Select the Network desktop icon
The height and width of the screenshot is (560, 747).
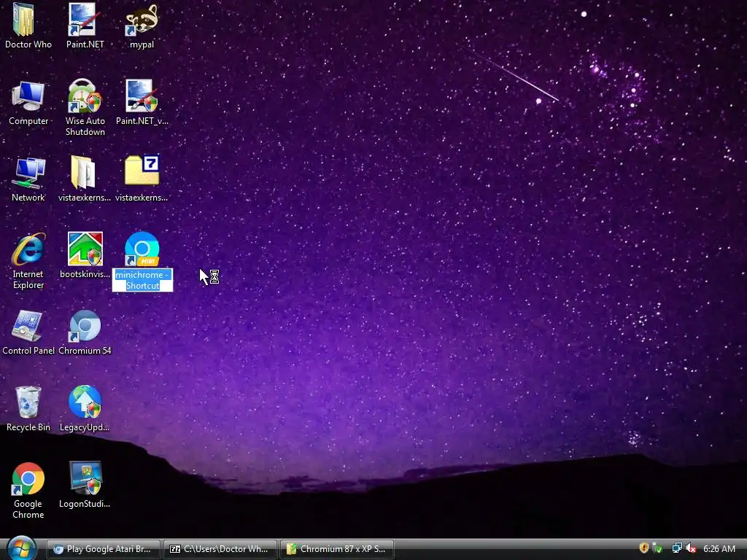tap(28, 172)
